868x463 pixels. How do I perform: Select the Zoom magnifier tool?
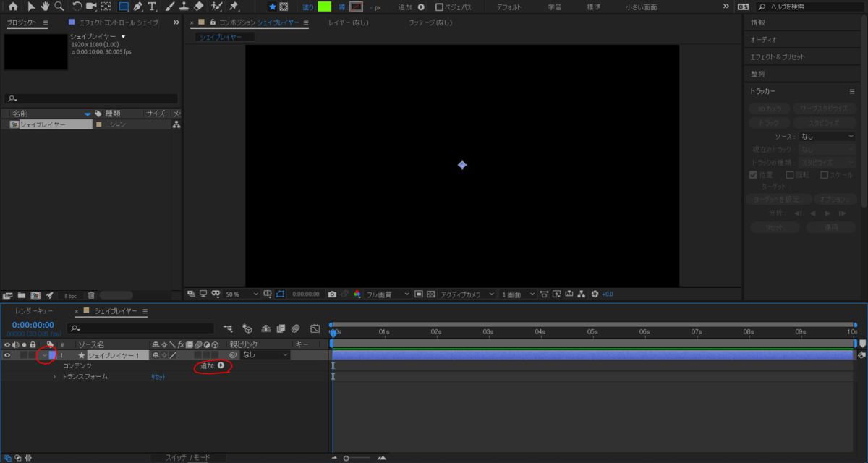[x=59, y=7]
